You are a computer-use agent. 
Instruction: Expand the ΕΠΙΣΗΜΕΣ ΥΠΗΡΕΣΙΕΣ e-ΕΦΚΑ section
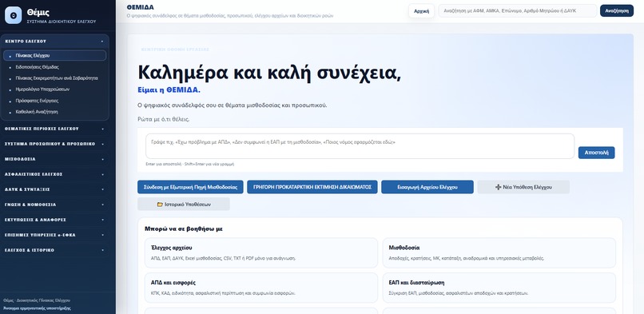pos(55,235)
